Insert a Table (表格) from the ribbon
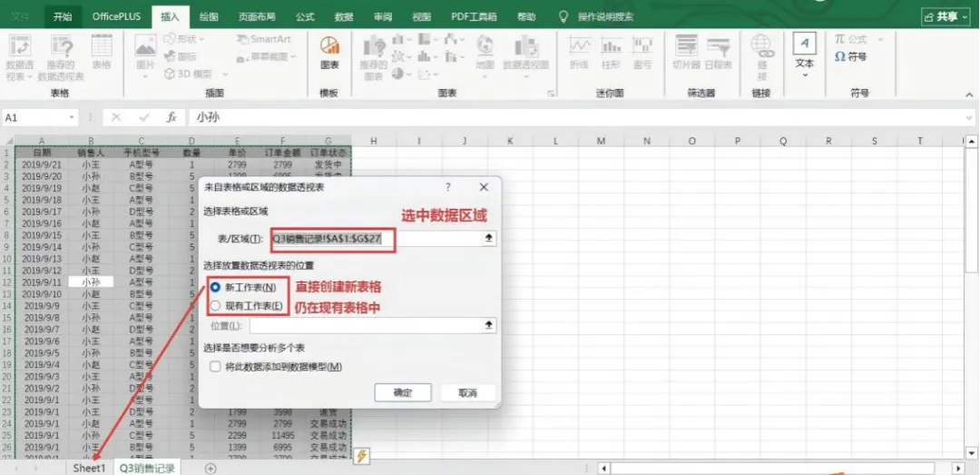 click(102, 53)
